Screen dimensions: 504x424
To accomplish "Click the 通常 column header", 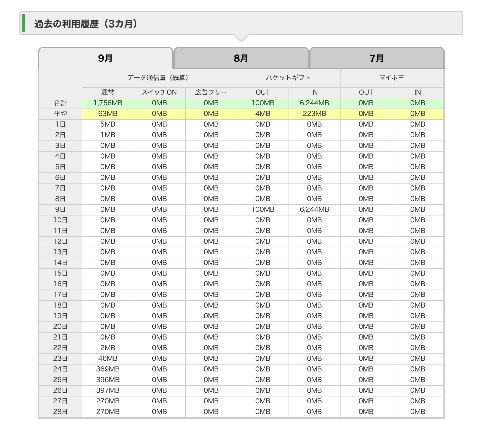I will coord(108,92).
